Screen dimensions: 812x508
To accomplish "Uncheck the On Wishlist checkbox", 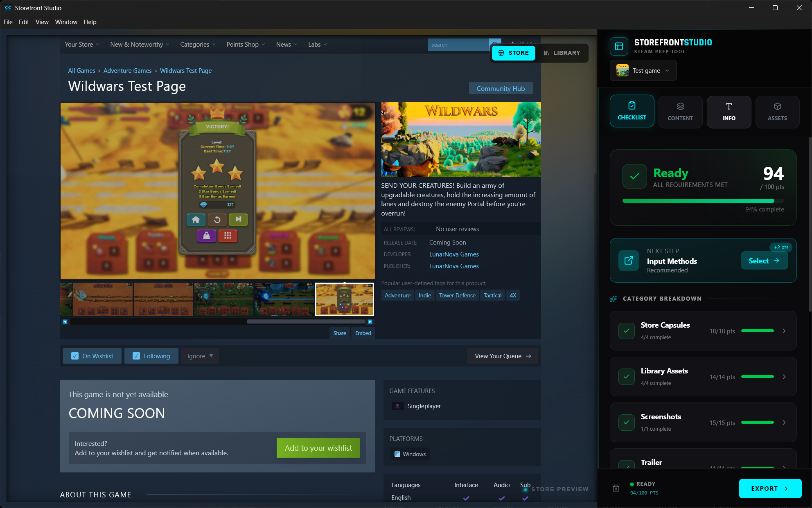I will coord(75,356).
